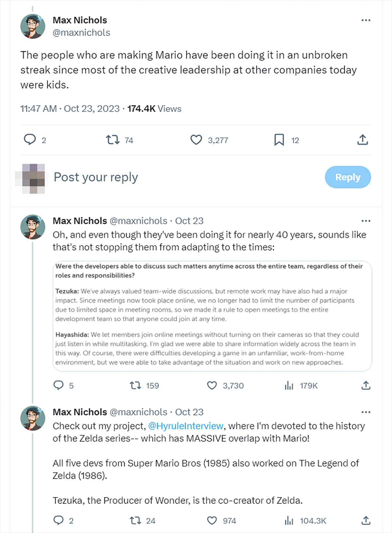
Task: Open the @HyruleInterview mention link
Action: point(186,426)
